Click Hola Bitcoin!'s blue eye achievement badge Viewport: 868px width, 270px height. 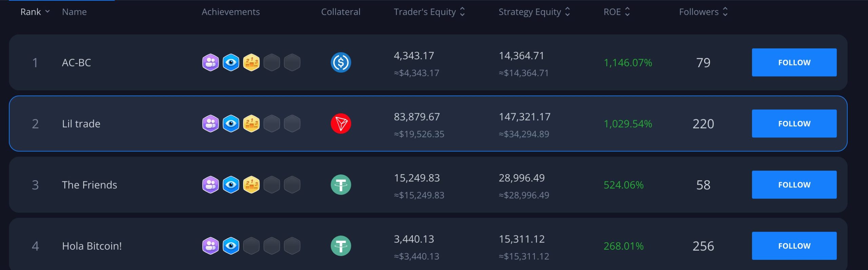(x=231, y=246)
